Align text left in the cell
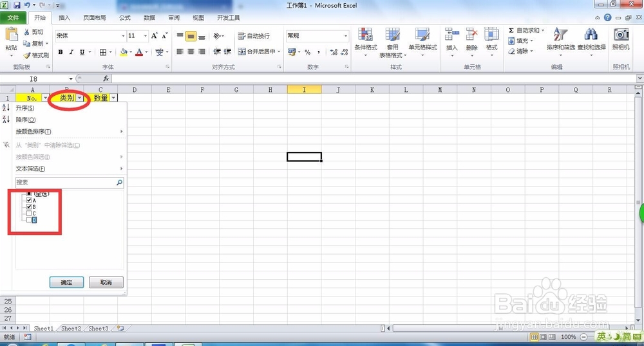644x346 pixels. click(180, 51)
